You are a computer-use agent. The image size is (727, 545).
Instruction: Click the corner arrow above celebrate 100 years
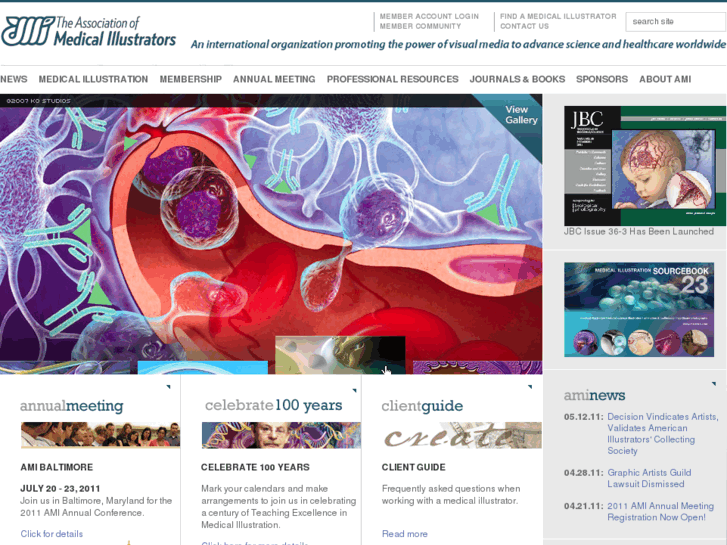pos(354,390)
